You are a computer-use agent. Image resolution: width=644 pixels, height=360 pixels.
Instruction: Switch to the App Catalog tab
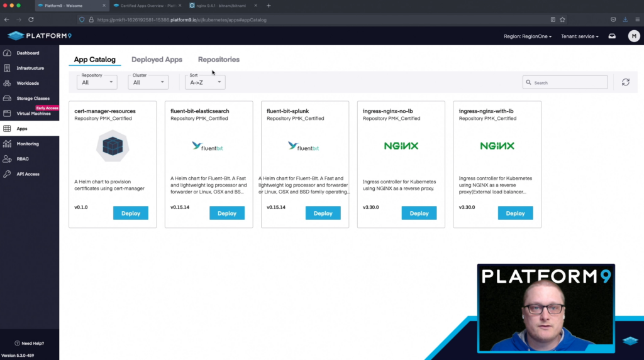(x=94, y=60)
